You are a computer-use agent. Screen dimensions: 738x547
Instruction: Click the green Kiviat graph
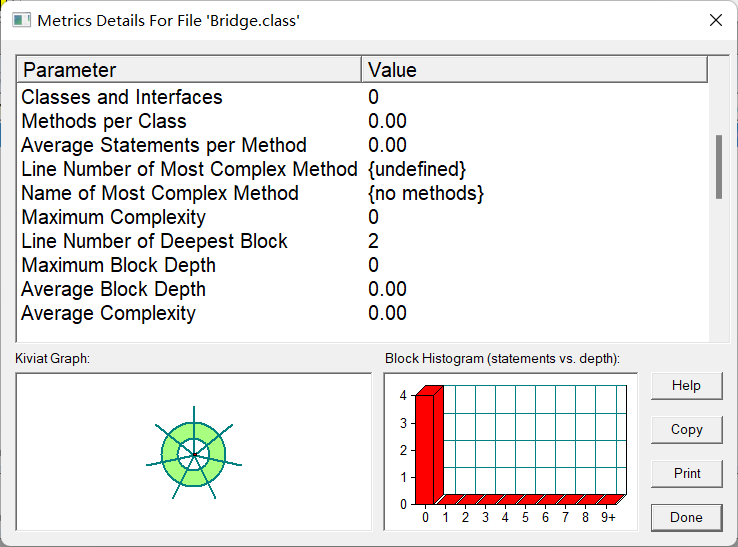coord(194,454)
